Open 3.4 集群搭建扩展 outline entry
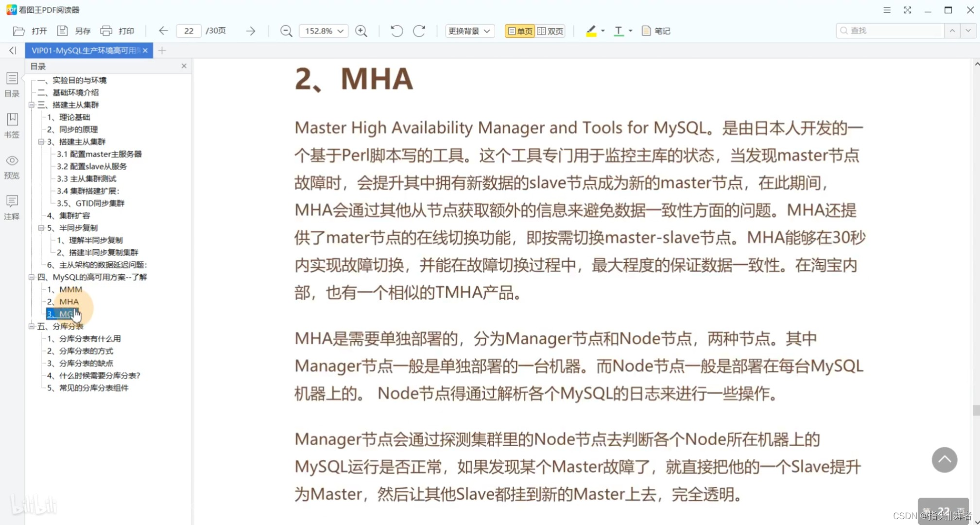 88,191
